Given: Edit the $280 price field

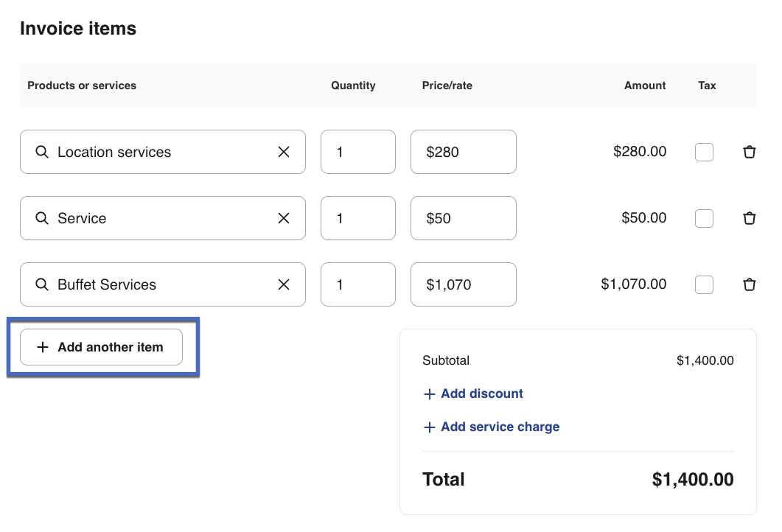Looking at the screenshot, I should [463, 153].
